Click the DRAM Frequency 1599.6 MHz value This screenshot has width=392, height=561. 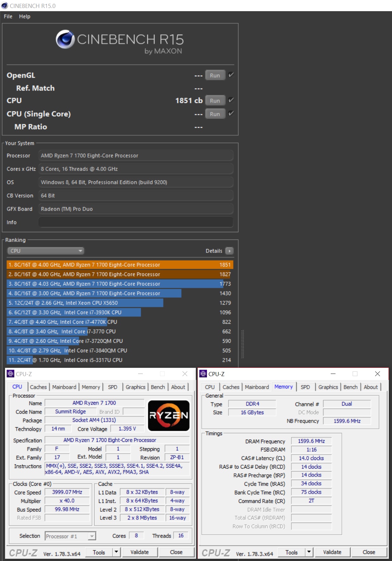[311, 441]
